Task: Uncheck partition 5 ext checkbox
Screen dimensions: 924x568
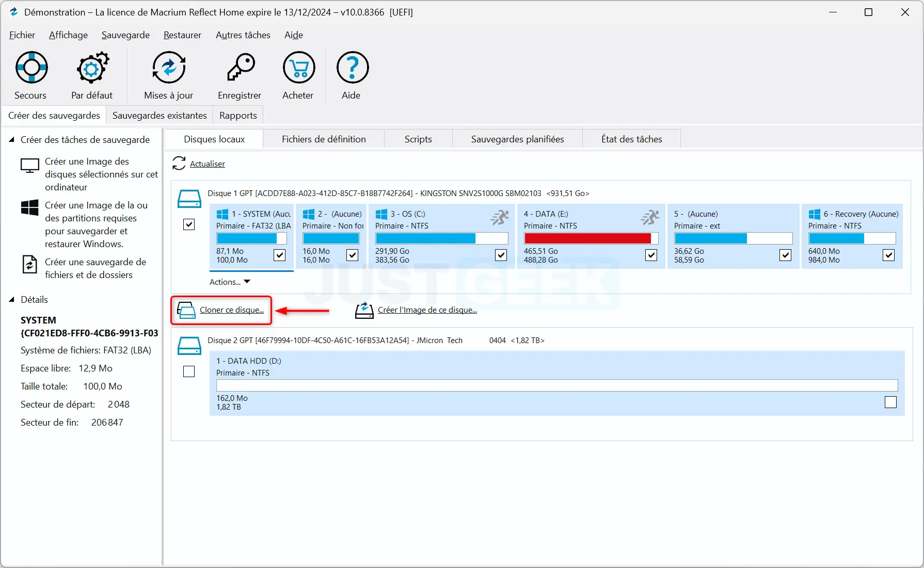Action: (x=786, y=255)
